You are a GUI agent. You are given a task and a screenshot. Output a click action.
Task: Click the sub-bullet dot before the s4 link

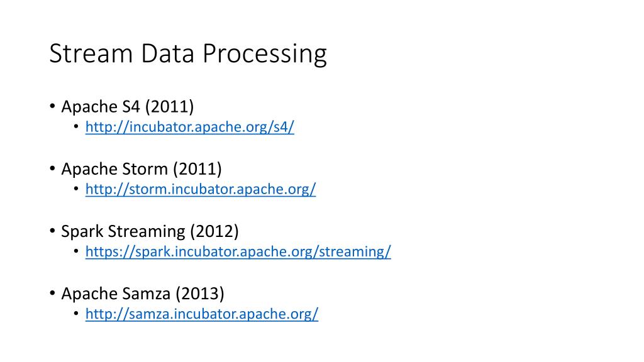(76, 128)
